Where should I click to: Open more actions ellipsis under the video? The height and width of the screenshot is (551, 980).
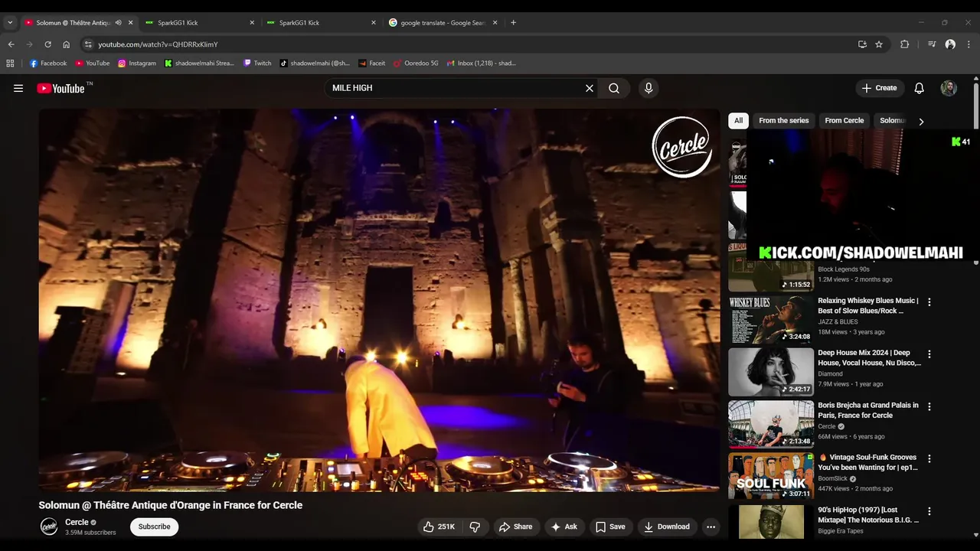710,527
